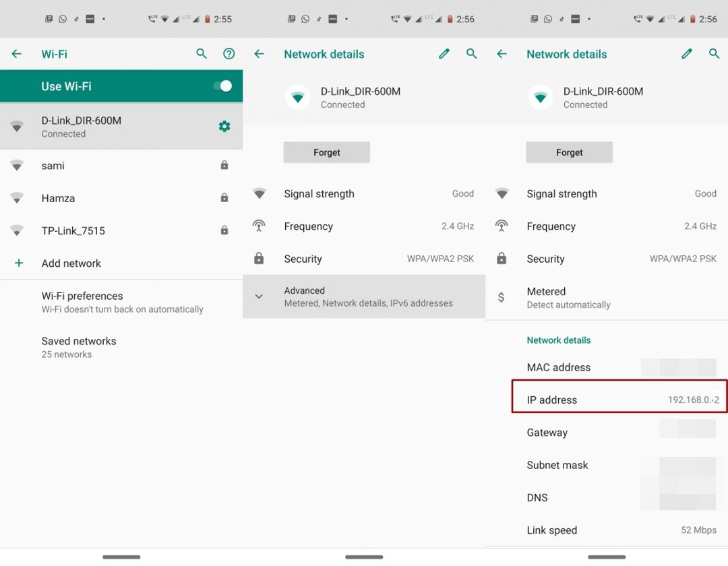The height and width of the screenshot is (566, 728).
Task: Tap the Wi-Fi signal icon beside TP-Link_7515
Action: [17, 230]
